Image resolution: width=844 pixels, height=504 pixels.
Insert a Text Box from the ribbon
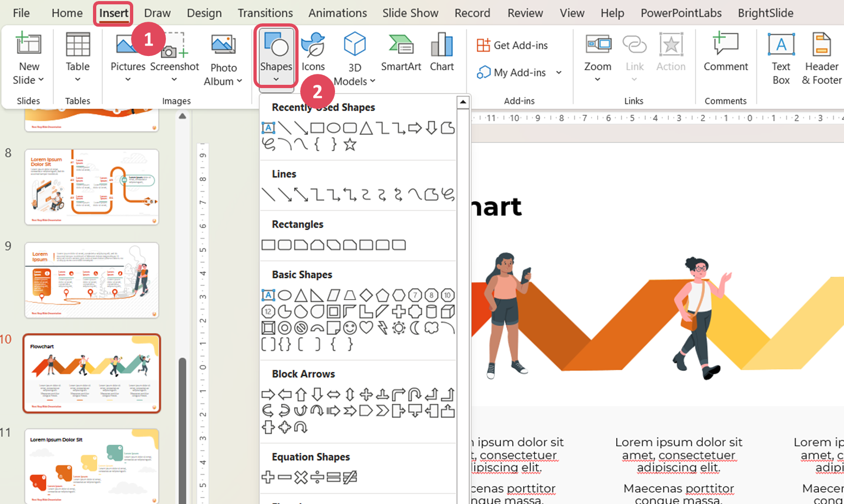tap(781, 59)
